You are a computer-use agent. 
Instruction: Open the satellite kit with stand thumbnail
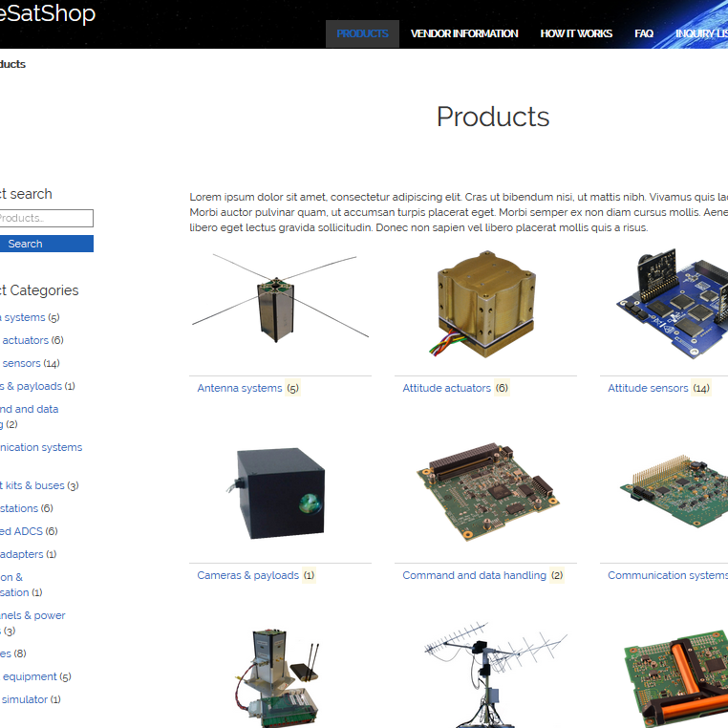coord(278,678)
